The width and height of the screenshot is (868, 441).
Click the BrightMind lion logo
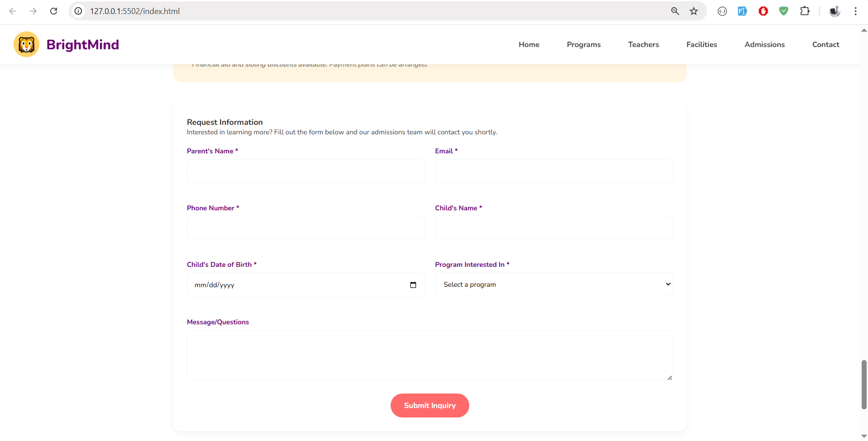point(27,44)
